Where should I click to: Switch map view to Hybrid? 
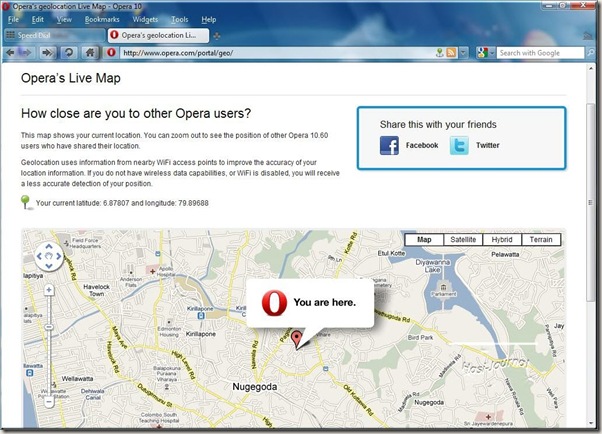pyautogui.click(x=502, y=240)
